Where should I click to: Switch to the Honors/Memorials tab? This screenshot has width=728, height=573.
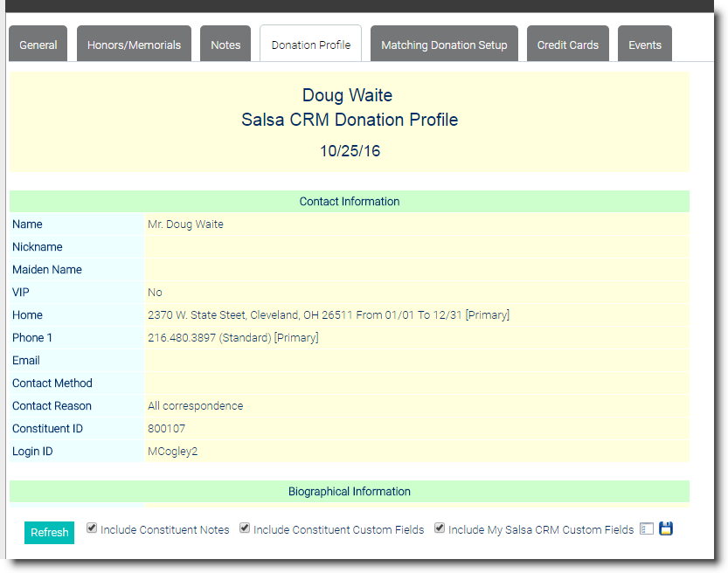[x=135, y=45]
